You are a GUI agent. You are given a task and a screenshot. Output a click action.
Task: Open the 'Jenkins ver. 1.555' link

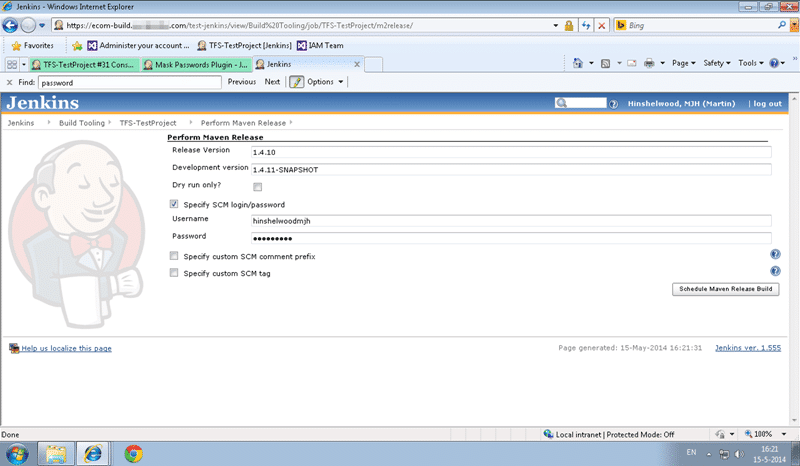[x=747, y=348]
